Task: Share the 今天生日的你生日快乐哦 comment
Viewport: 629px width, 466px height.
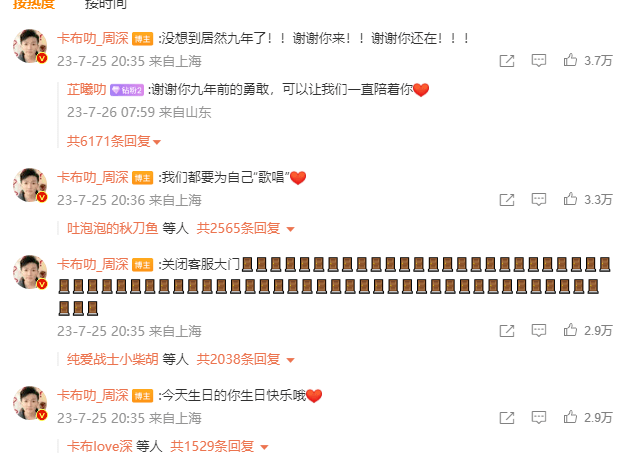Action: coord(507,418)
